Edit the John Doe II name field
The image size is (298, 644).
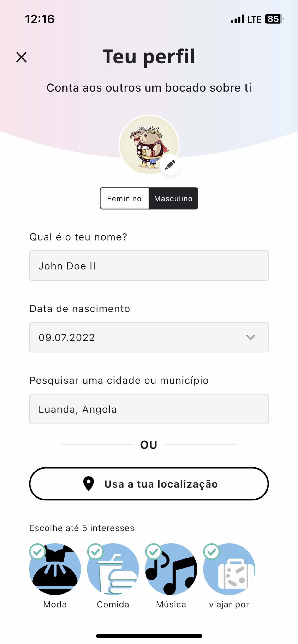(x=149, y=265)
